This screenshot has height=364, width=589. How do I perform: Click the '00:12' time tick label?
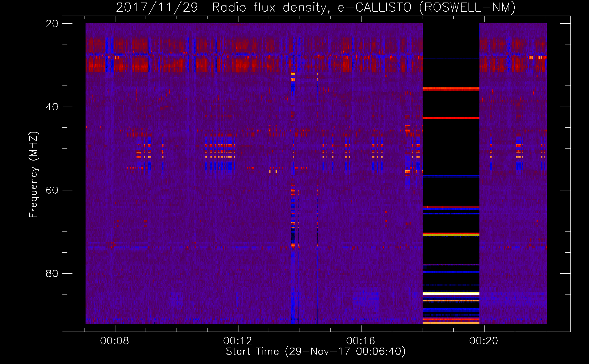tap(238, 341)
